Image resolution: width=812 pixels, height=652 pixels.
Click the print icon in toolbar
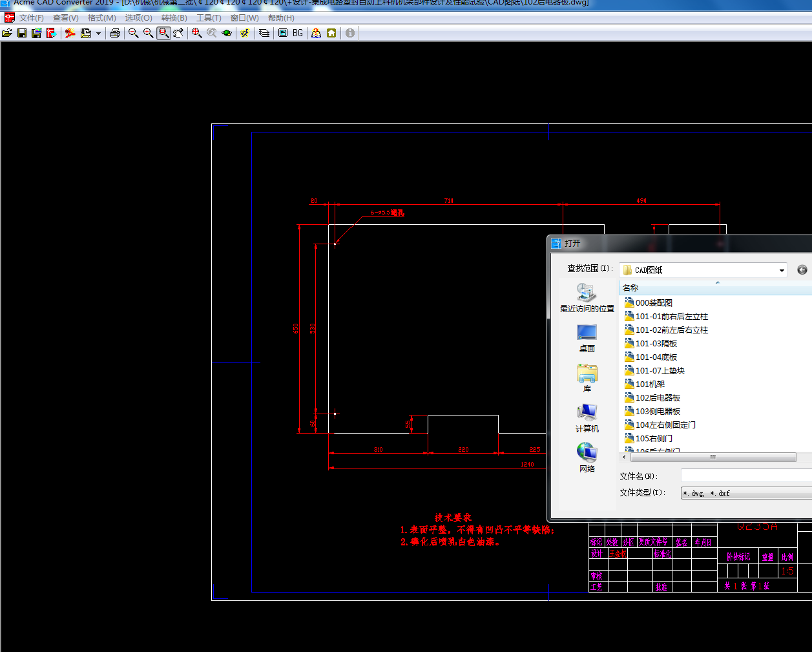coord(115,33)
